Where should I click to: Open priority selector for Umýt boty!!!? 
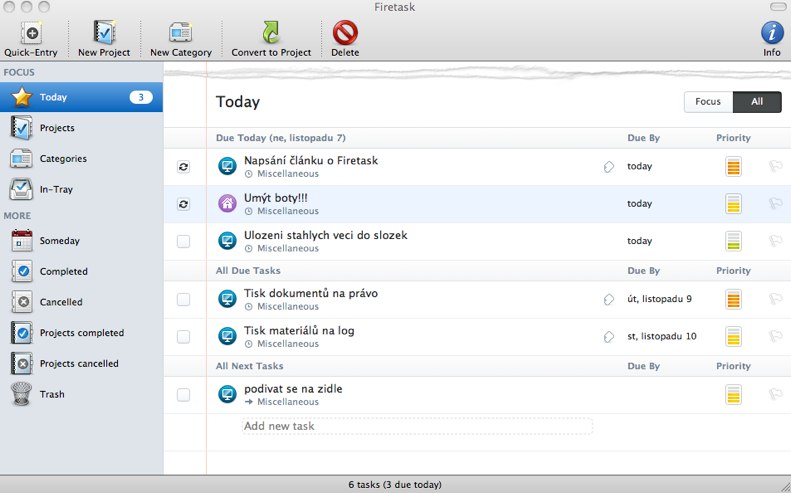coord(733,204)
